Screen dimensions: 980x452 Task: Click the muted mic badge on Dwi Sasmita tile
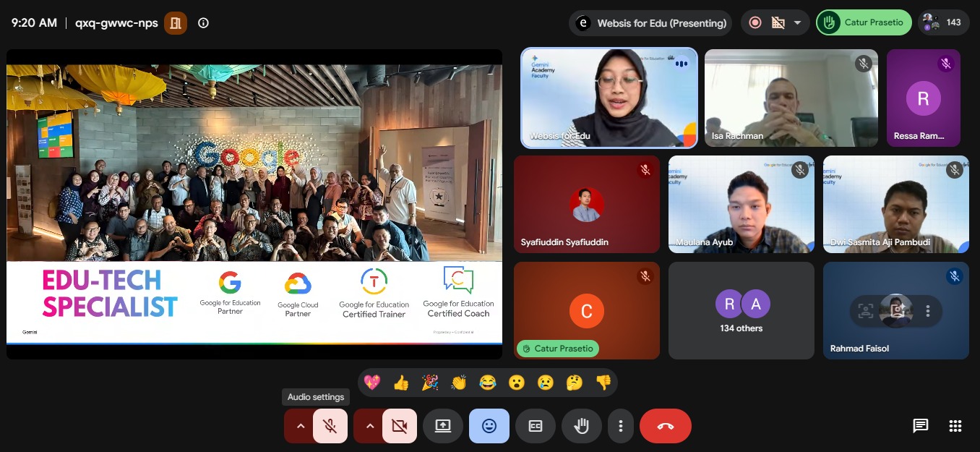pos(954,170)
